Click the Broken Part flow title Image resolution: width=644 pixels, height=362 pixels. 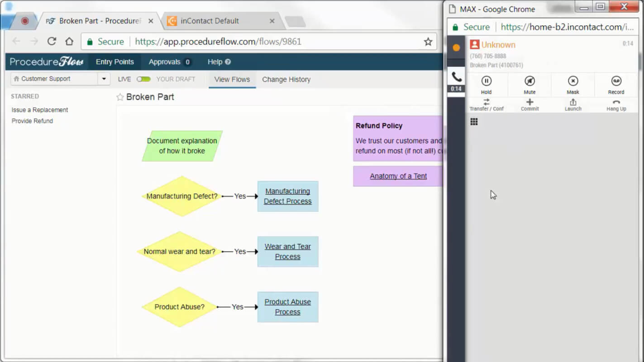pyautogui.click(x=150, y=97)
